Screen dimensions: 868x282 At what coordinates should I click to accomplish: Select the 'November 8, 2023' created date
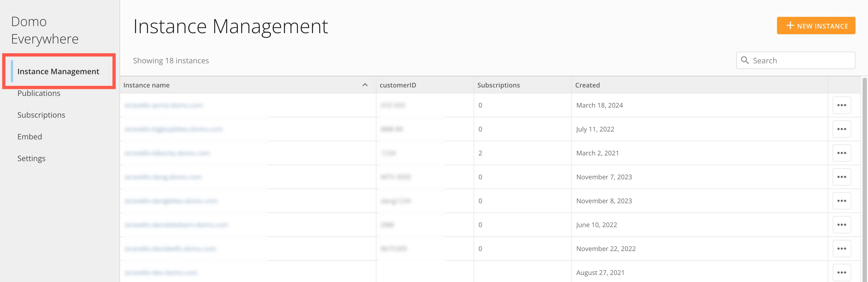tap(604, 201)
